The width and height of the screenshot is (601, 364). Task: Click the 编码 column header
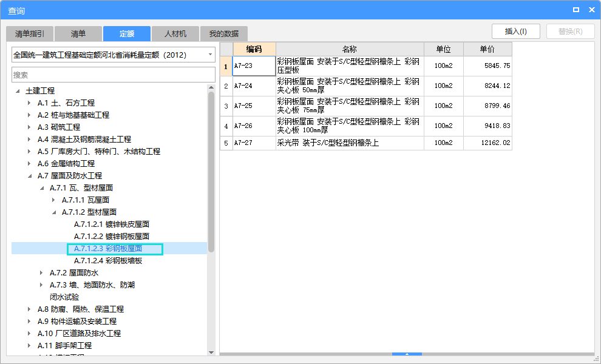[254, 49]
